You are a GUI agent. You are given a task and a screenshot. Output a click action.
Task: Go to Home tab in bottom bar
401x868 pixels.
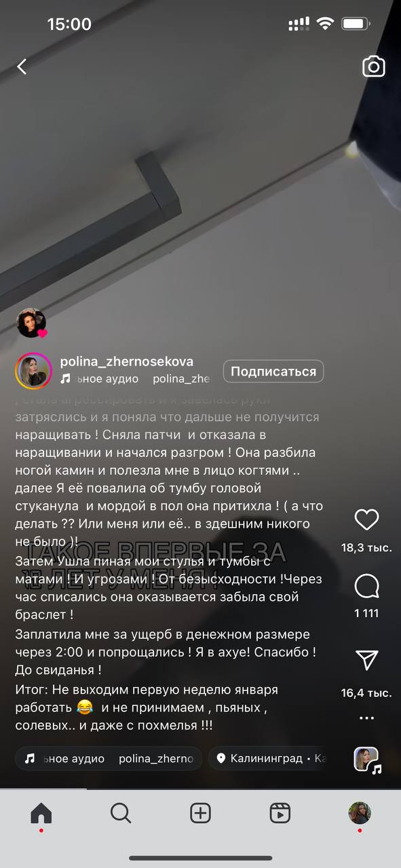click(41, 813)
